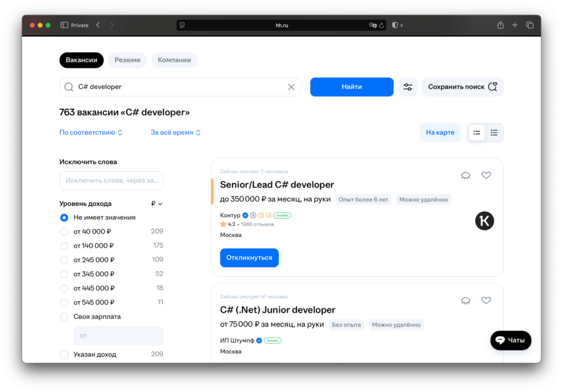Open the ruble currency selector dropdown
Screen dimensions: 563x392
coord(157,203)
